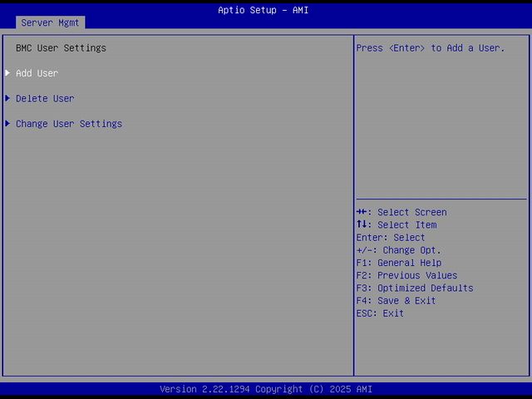Select the Add User menu entry

[37, 73]
